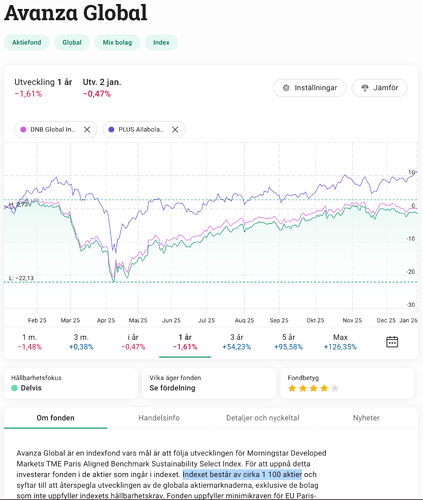423x500 pixels.
Task: Click the pink DNB Global color dot
Action: tap(23, 130)
